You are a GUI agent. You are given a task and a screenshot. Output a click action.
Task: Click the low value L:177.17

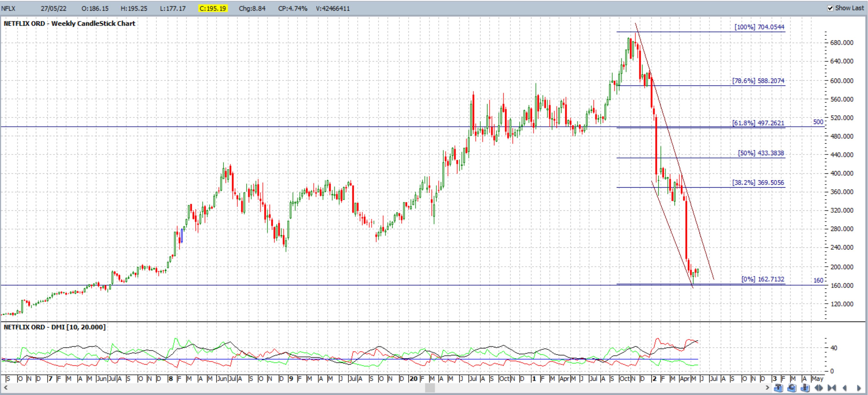click(173, 8)
